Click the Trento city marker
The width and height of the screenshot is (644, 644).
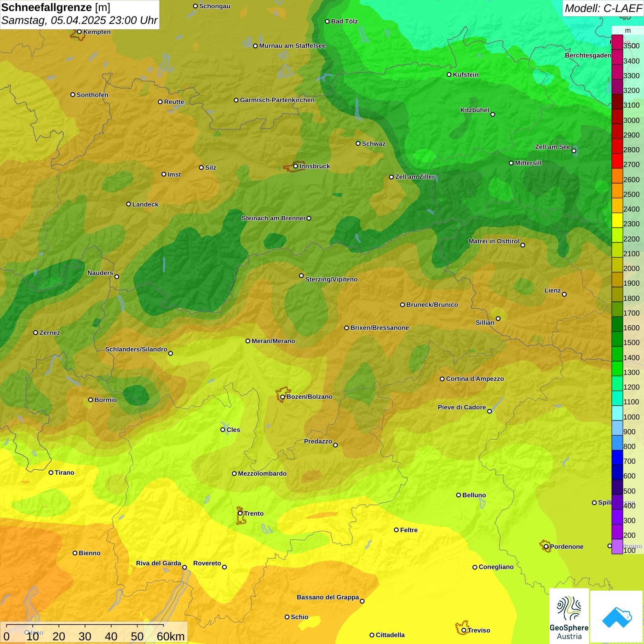[x=240, y=513]
